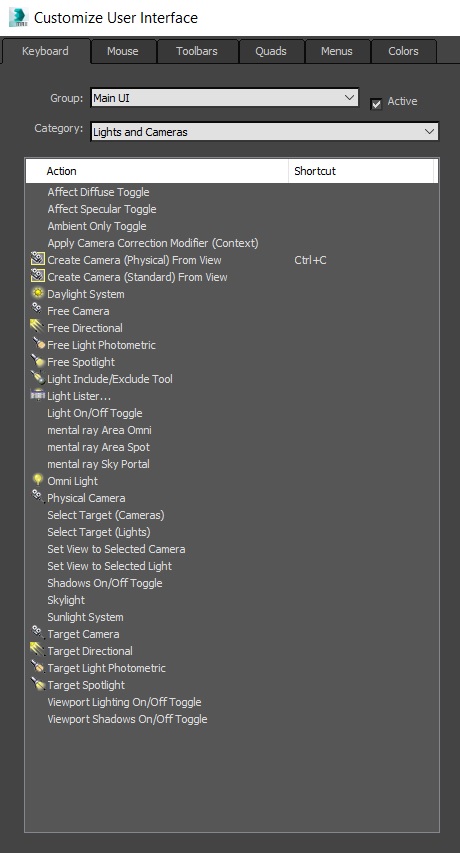Click the Target Directional icon
This screenshot has width=460, height=853.
tap(38, 650)
